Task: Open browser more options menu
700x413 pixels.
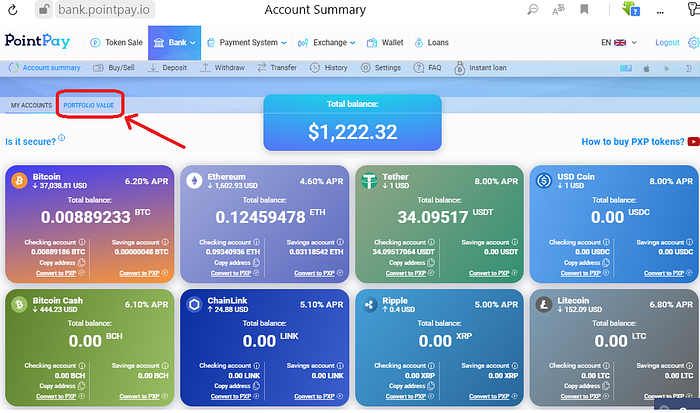Action: point(660,12)
